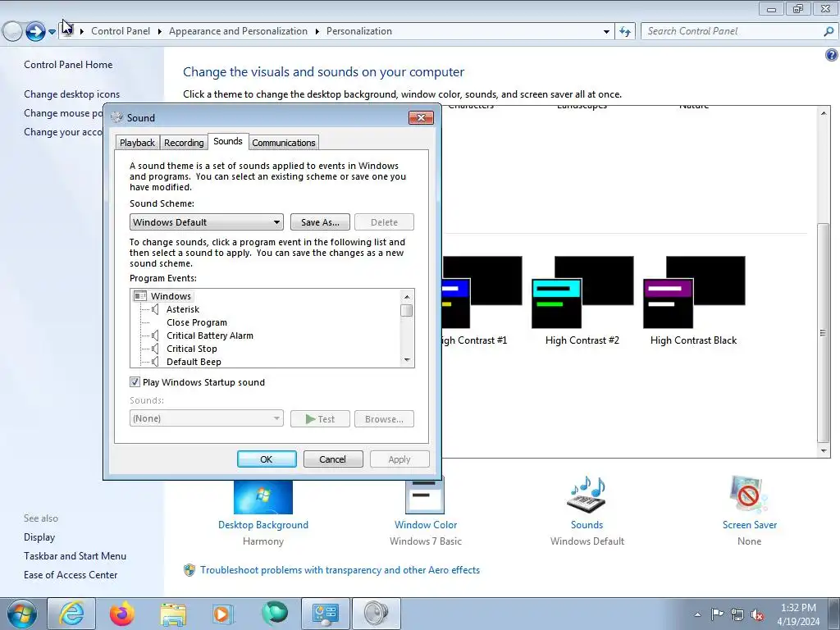
Task: Click the Search Control Panel field
Action: pyautogui.click(x=734, y=31)
